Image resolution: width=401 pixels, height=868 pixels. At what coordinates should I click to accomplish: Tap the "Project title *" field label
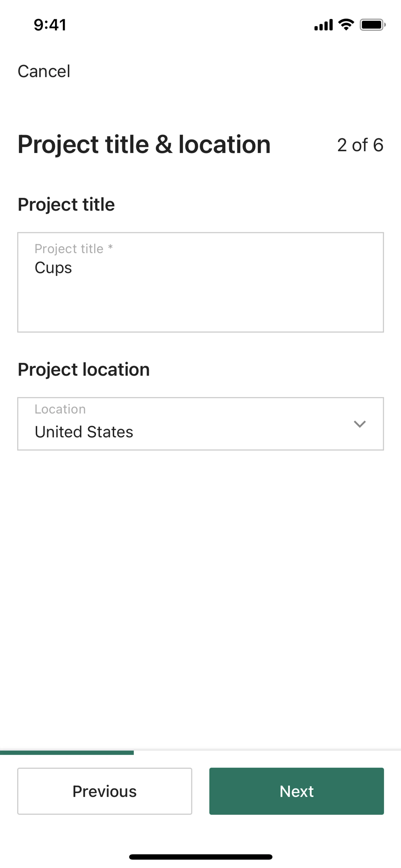[x=74, y=249]
